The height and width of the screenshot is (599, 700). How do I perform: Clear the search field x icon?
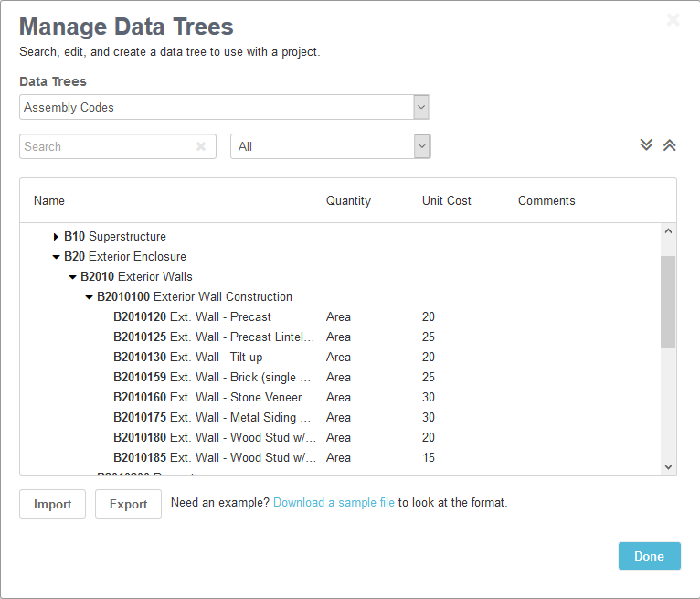[x=201, y=146]
